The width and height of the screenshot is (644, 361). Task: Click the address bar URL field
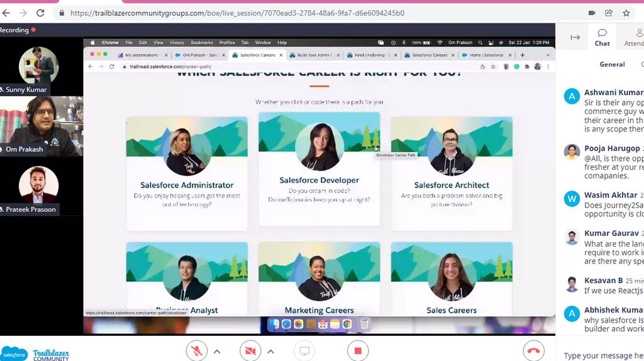click(x=237, y=13)
